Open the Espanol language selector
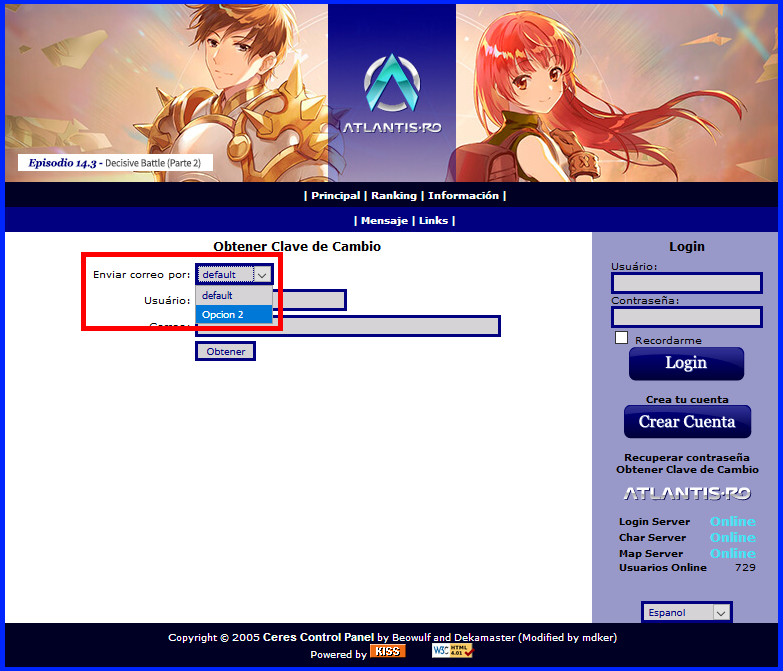Viewport: 783px width, 671px height. [687, 612]
